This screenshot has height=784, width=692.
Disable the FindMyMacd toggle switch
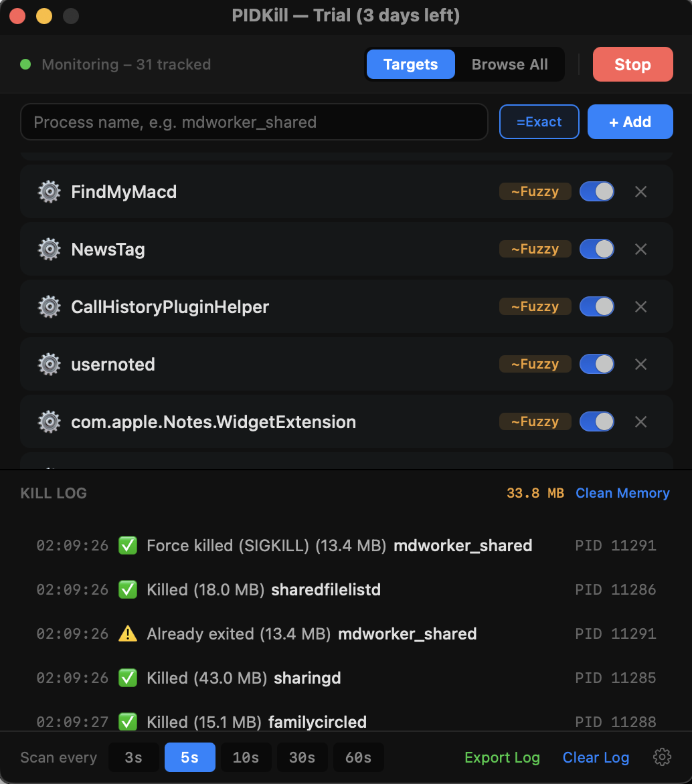[596, 192]
